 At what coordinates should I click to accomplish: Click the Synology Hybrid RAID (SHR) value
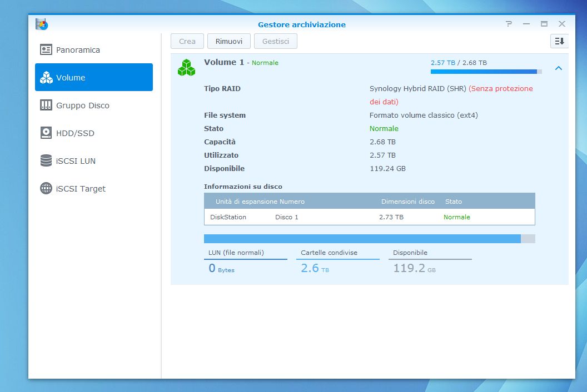[x=418, y=89]
